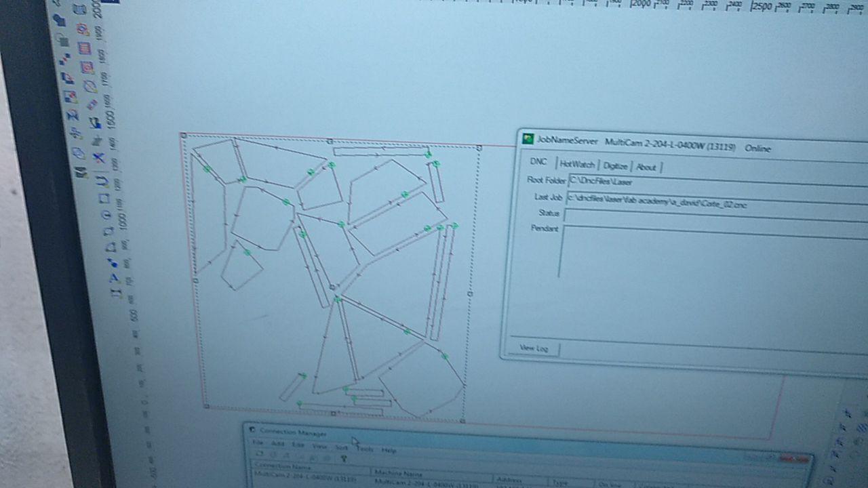Click the Connection Name column header

tap(310, 469)
